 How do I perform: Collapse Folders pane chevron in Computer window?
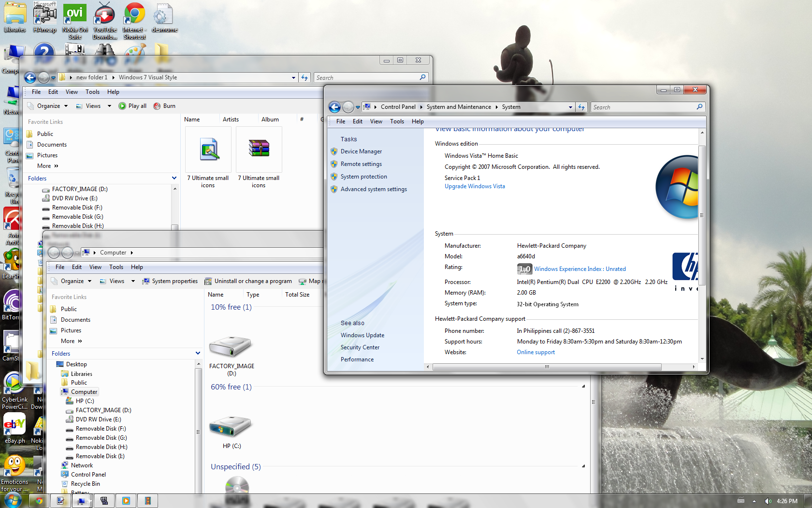[x=198, y=353]
